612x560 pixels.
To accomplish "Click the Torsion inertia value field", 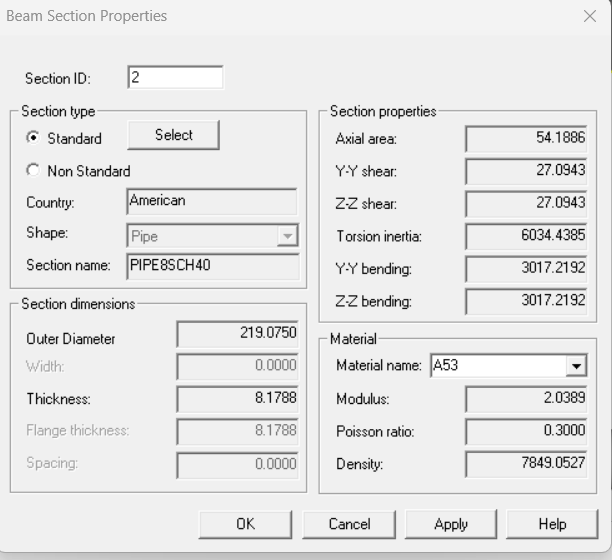I will 526,236.
